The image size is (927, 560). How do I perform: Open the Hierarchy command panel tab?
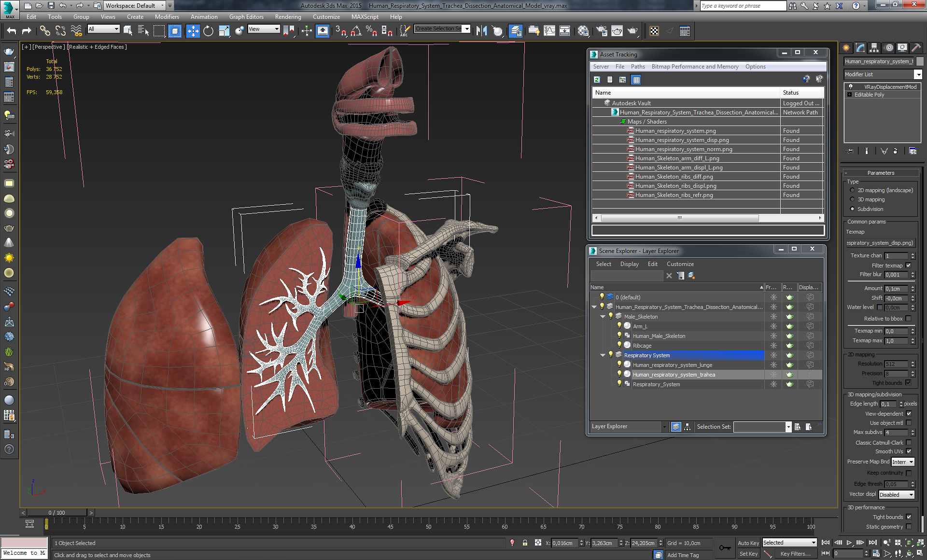pyautogui.click(x=874, y=48)
